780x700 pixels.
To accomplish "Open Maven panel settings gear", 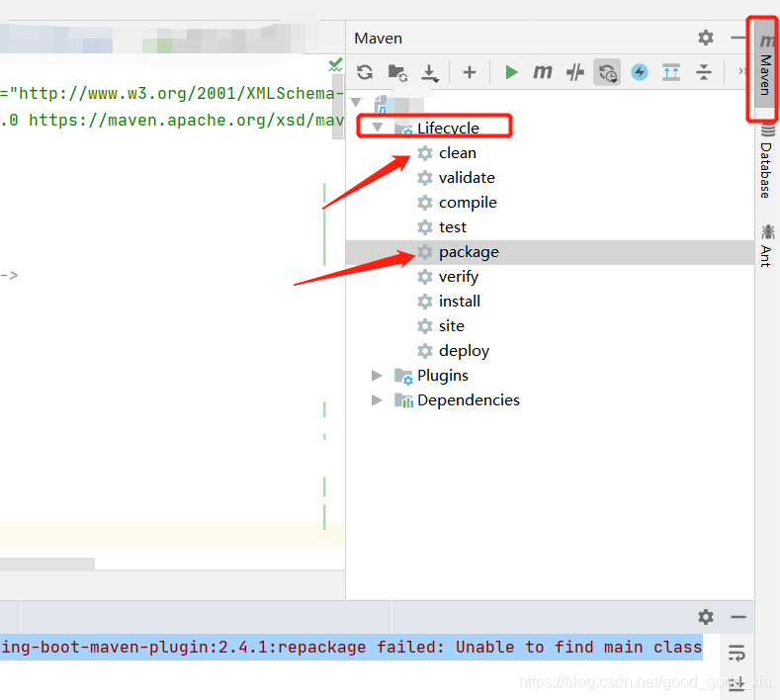I will (x=706, y=38).
